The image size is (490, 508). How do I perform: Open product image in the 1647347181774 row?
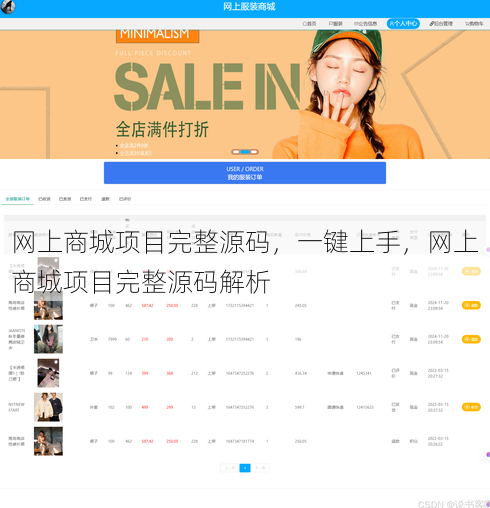pos(48,441)
